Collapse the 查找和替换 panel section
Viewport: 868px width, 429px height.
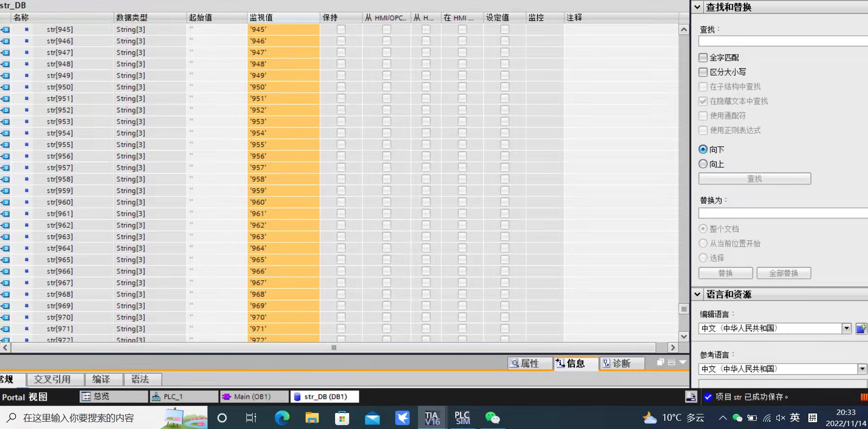pyautogui.click(x=697, y=7)
